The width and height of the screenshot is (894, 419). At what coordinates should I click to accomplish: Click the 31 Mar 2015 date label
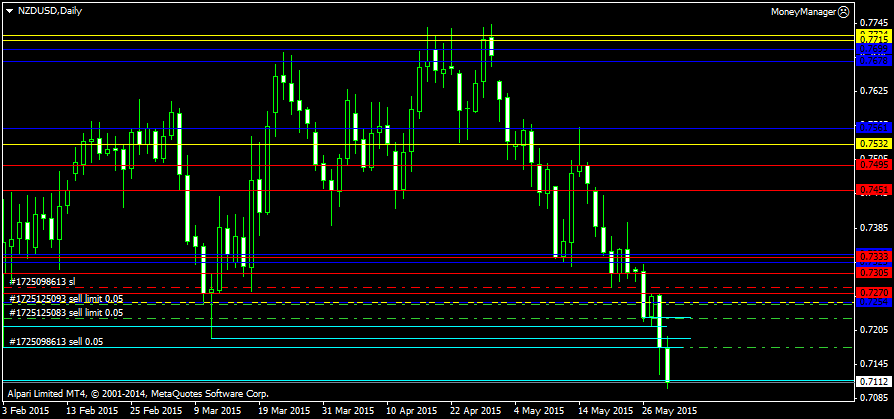[346, 410]
